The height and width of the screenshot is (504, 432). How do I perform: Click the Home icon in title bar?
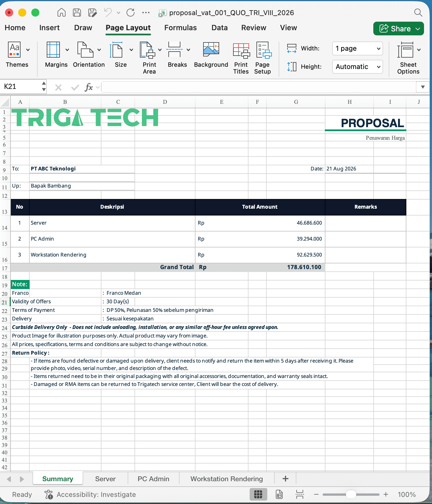[62, 13]
